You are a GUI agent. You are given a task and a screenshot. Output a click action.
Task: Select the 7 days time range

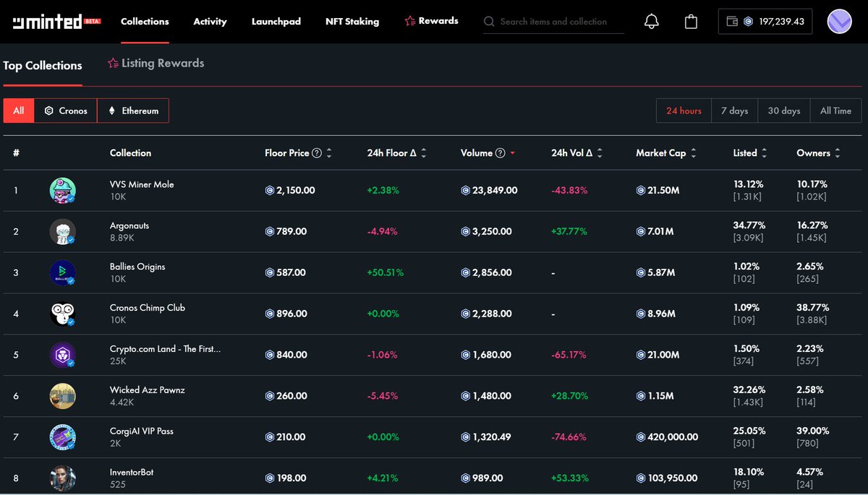coord(735,111)
